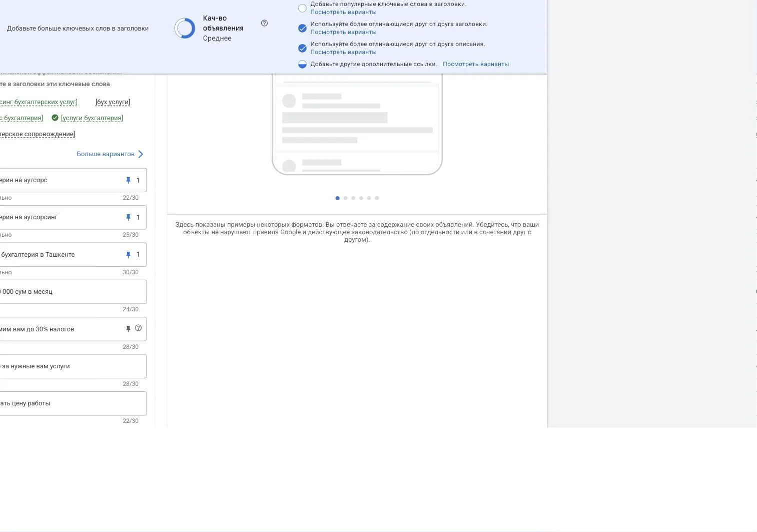Screen dimensions: 757x532
Task: View options for distinct headlines suggestion
Action: (x=343, y=32)
